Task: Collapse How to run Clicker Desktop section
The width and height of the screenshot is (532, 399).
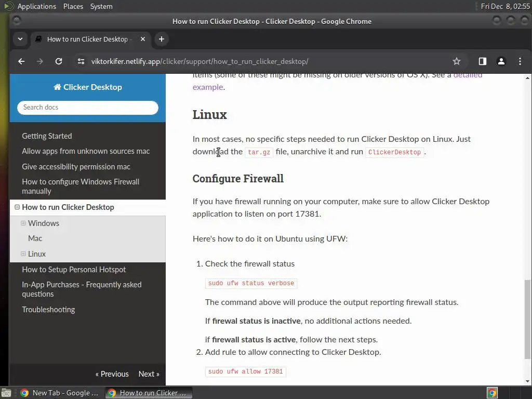Action: pos(17,207)
